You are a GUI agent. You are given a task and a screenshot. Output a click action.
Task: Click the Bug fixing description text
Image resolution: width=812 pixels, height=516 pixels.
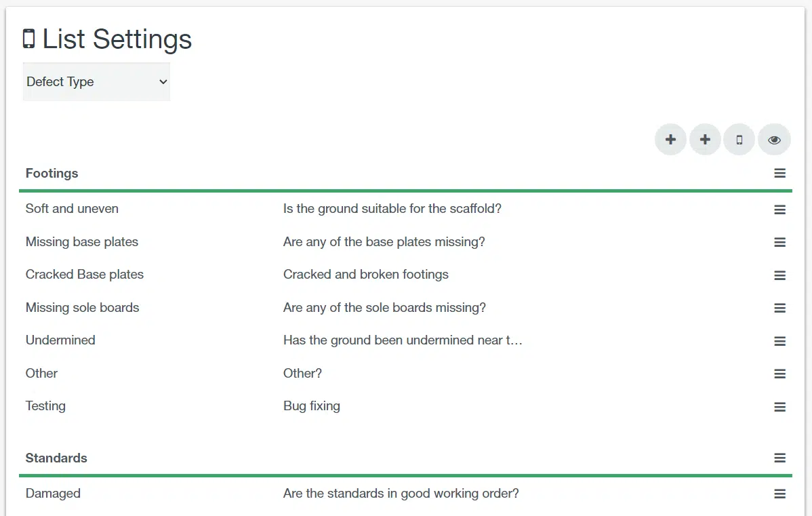click(312, 406)
